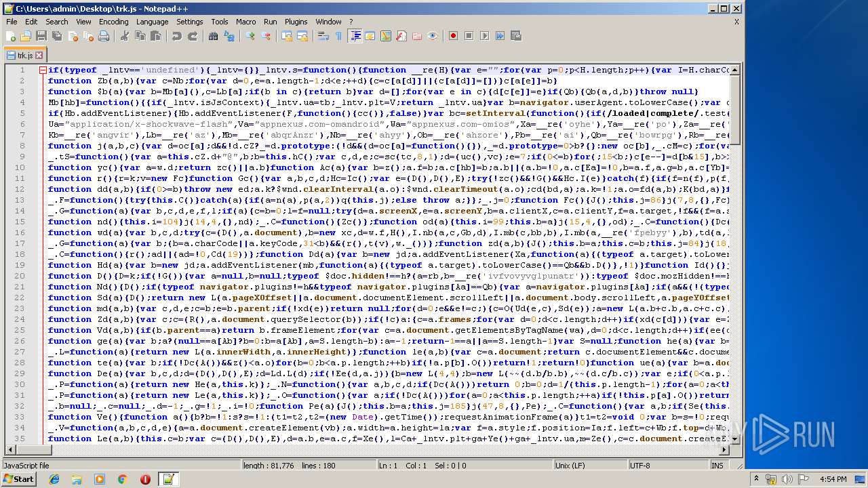Toggle Show All Characters pilcrow icon

pos(339,36)
